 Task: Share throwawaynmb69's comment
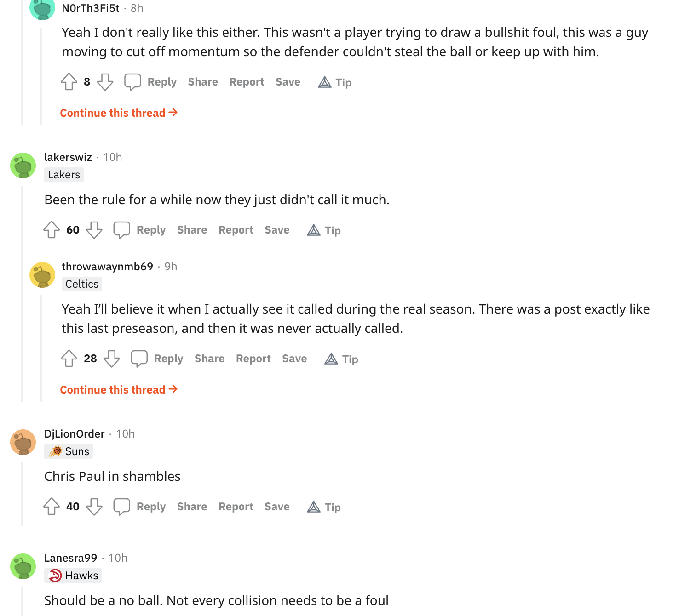(209, 359)
